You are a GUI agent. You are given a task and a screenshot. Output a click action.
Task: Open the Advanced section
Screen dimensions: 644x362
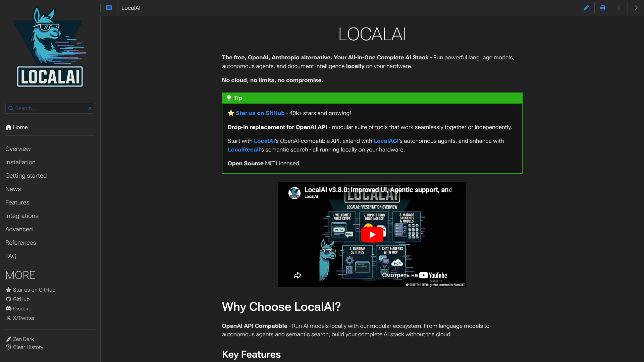[x=19, y=229]
